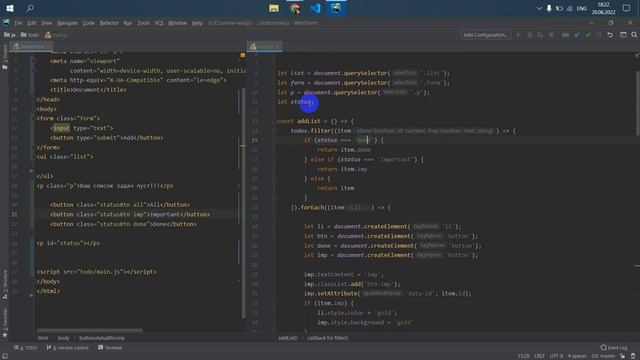Click the Run button in toolbar

[519, 35]
